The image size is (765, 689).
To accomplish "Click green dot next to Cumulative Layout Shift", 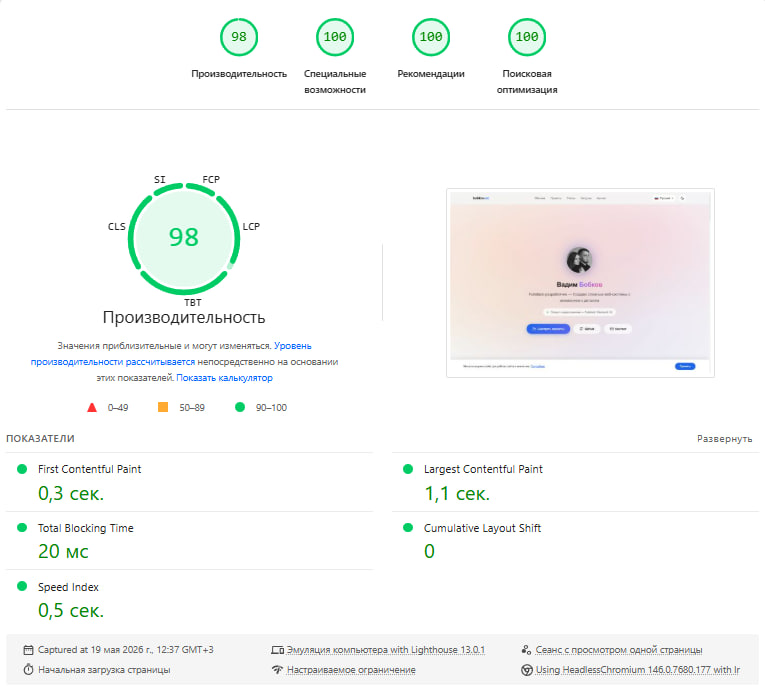I will [408, 527].
